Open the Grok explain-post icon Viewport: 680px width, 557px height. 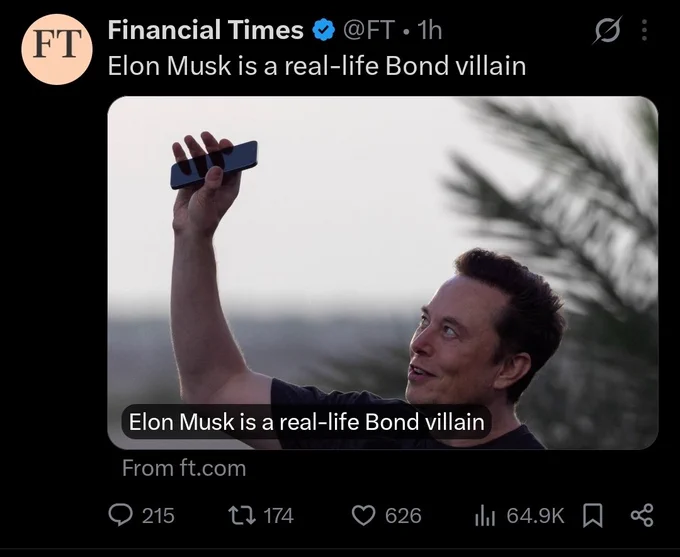tap(608, 30)
